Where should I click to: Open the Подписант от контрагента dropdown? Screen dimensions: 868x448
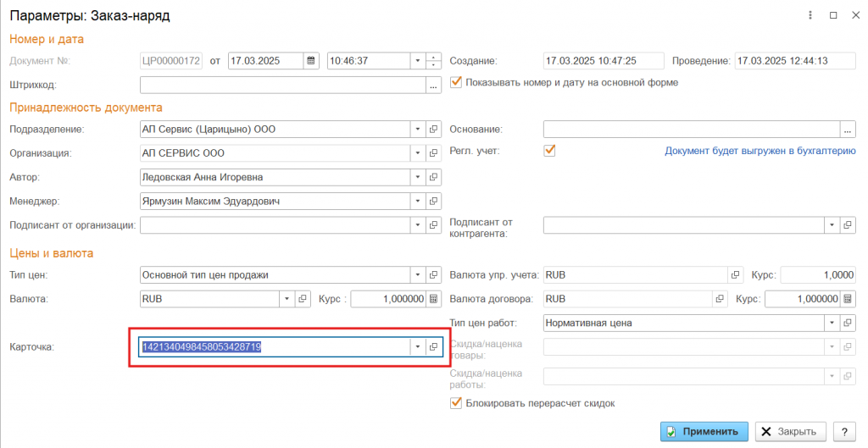(x=830, y=225)
